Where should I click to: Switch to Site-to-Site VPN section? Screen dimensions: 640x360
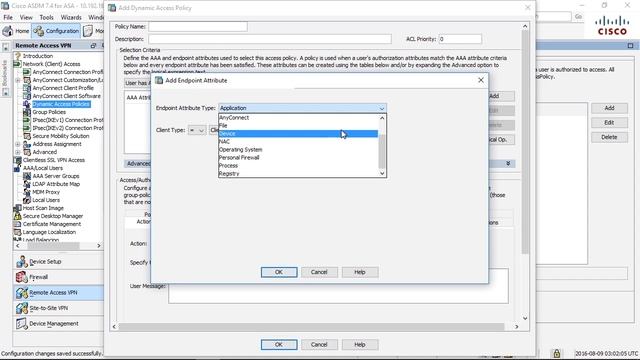[58, 308]
